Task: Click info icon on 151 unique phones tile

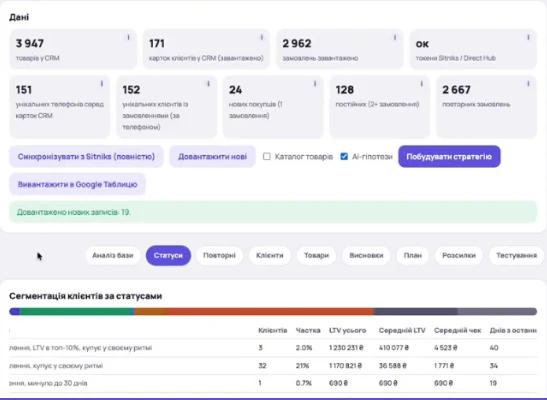Action: coord(102,84)
